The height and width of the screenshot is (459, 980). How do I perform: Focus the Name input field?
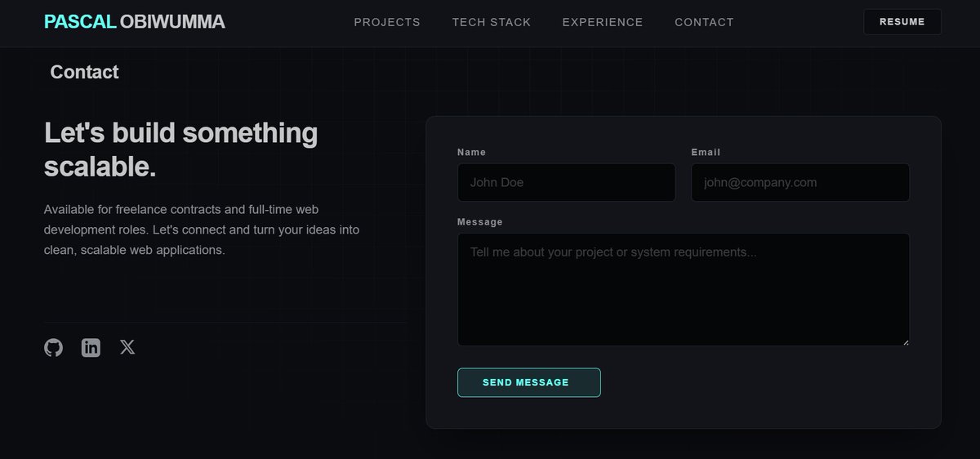[x=566, y=182]
